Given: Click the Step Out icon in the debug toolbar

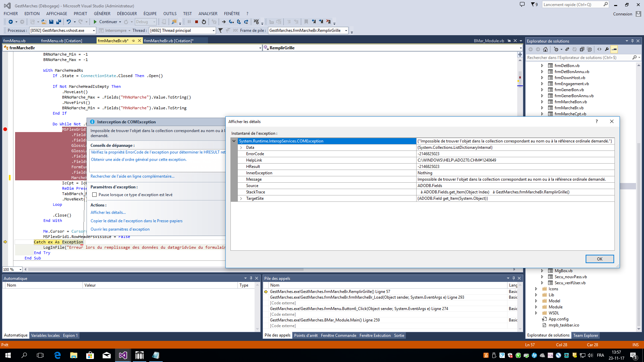Looking at the screenshot, I should 246,22.
